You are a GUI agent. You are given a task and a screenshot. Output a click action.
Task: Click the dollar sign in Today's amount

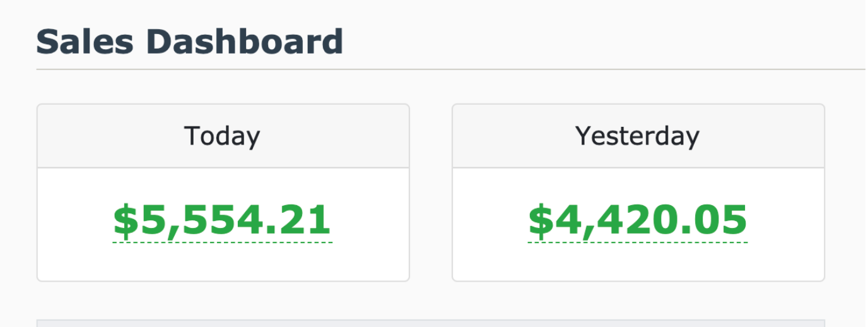125,220
